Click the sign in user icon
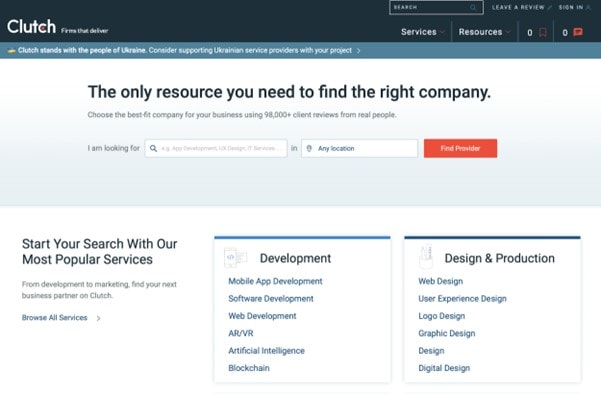Viewport: 601px width, 394px height. click(588, 7)
